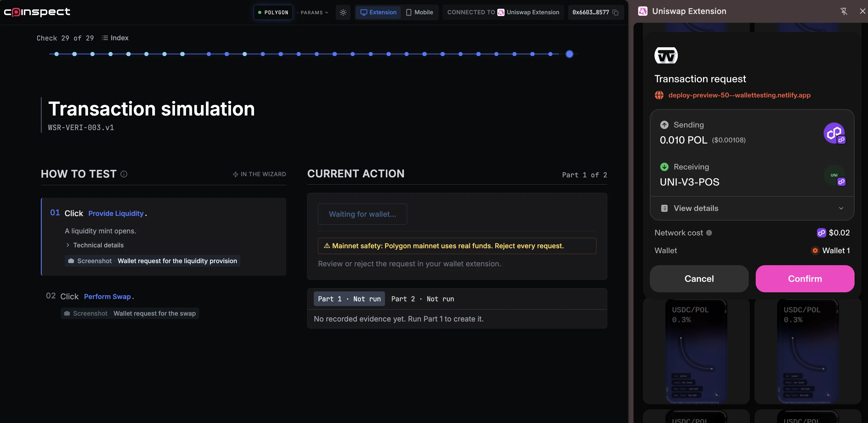The width and height of the screenshot is (868, 423).
Task: Click the Coinspect logo
Action: [x=37, y=12]
